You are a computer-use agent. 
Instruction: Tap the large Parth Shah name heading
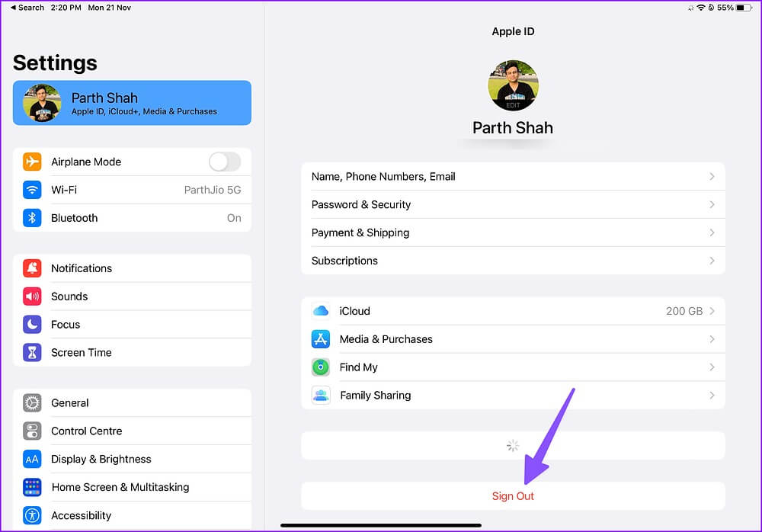513,127
